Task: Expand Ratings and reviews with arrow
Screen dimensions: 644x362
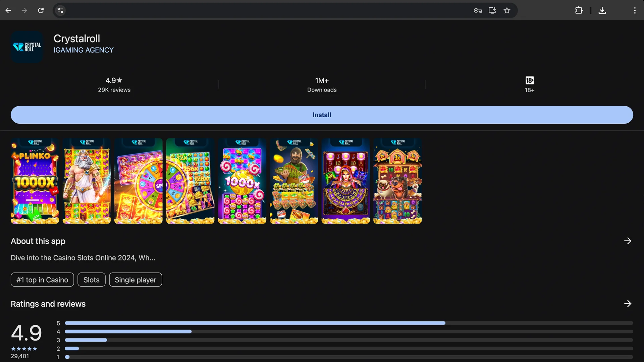Action: click(628, 304)
